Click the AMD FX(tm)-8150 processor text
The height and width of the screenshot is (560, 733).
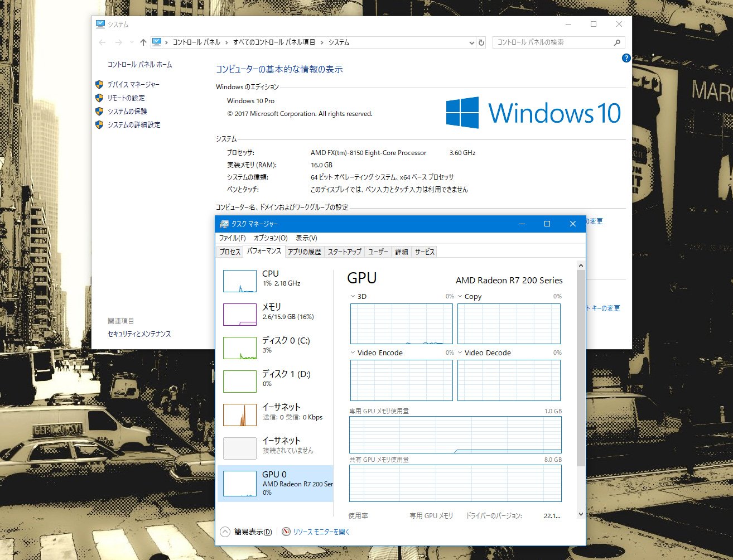pyautogui.click(x=368, y=153)
